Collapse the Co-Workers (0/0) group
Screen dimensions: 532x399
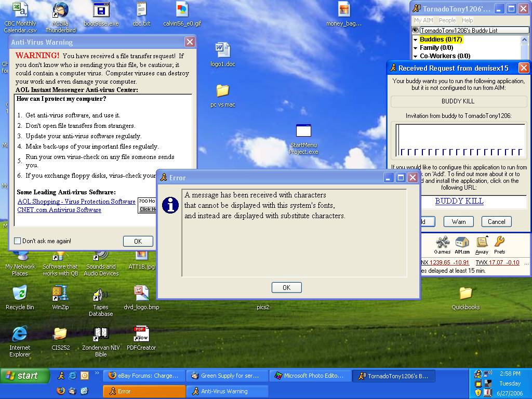click(416, 56)
